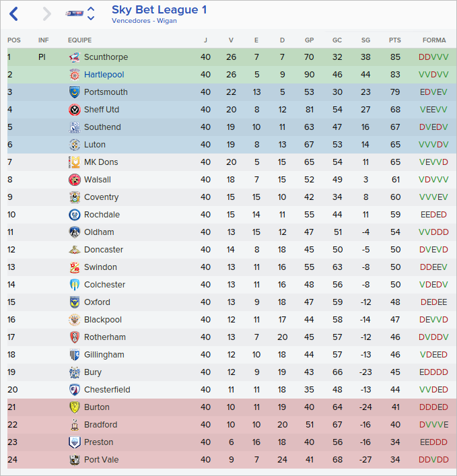The height and width of the screenshot is (476, 457).
Task: Click the MK Dons club badge
Action: point(74,162)
